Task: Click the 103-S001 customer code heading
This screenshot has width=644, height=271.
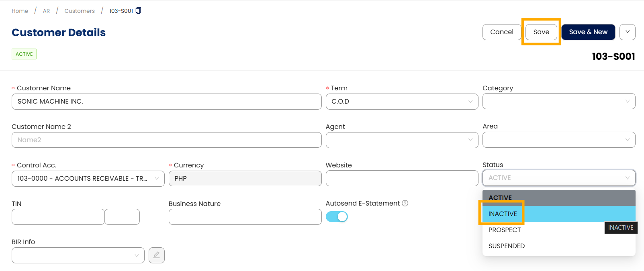Action: (x=613, y=57)
